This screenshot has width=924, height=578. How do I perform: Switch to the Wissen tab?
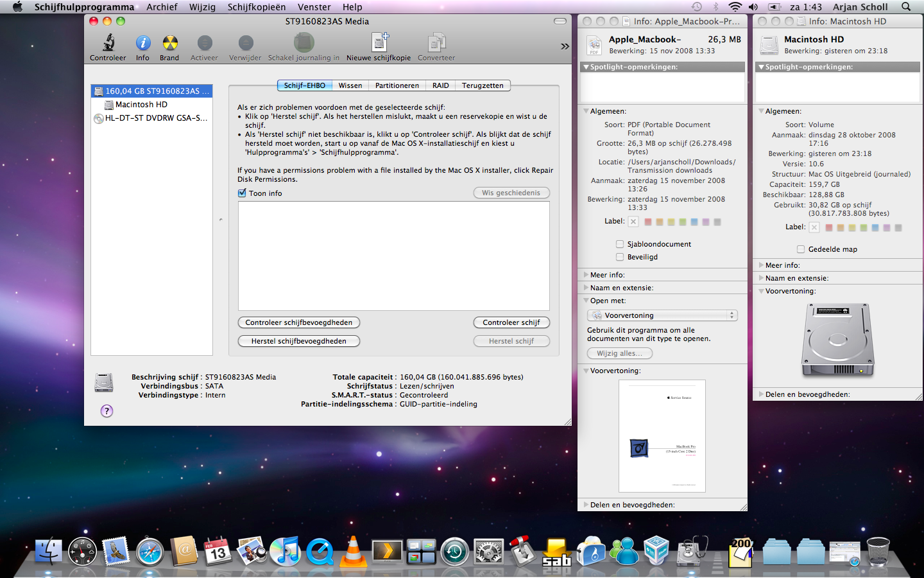[x=350, y=85]
